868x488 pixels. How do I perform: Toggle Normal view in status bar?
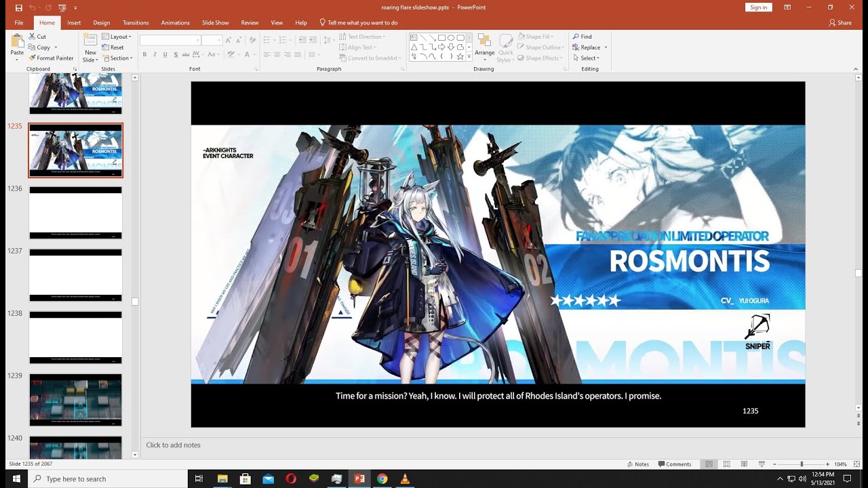709,464
